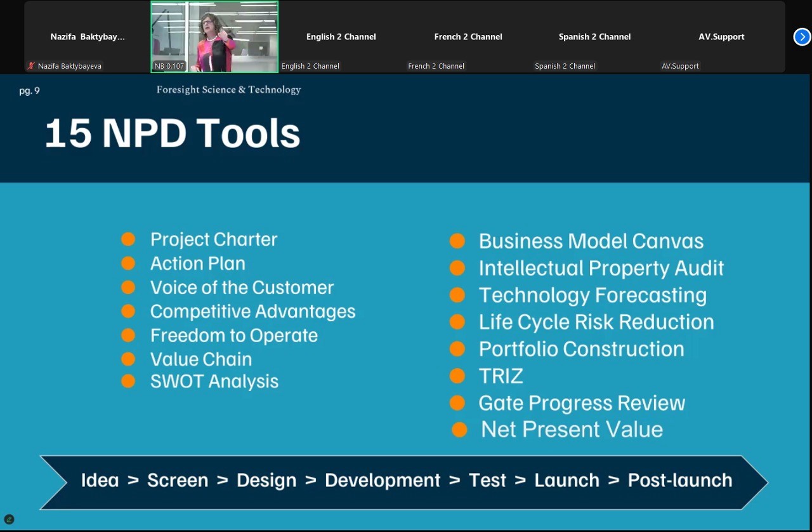Click the 'Intellectual Property Audit' text
812x532 pixels.
click(x=601, y=268)
